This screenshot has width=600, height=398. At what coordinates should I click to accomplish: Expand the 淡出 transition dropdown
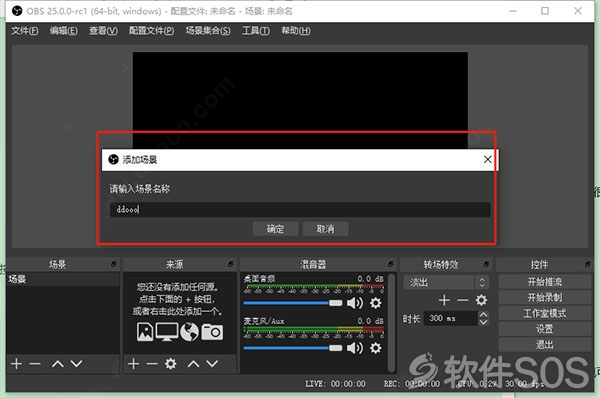482,282
